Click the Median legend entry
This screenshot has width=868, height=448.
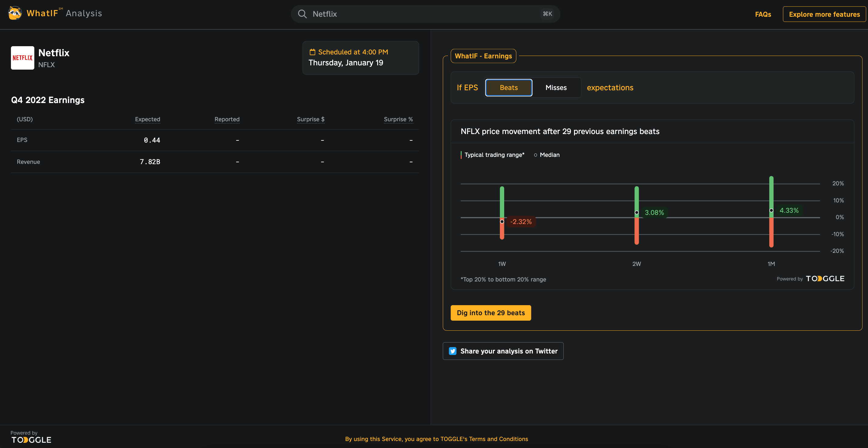pos(547,155)
